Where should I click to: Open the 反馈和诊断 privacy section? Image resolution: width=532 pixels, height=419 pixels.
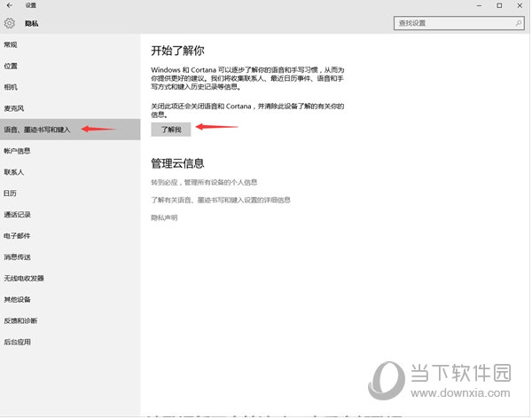[70, 320]
